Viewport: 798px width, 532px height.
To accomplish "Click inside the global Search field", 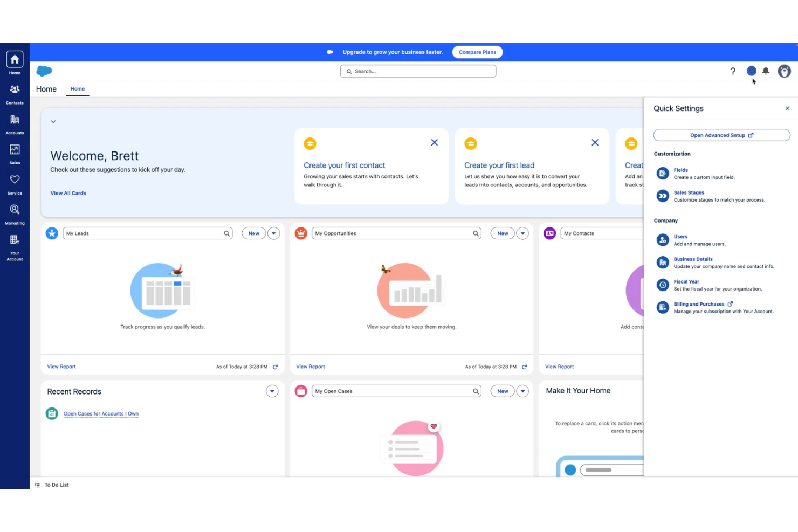I will pyautogui.click(x=418, y=71).
